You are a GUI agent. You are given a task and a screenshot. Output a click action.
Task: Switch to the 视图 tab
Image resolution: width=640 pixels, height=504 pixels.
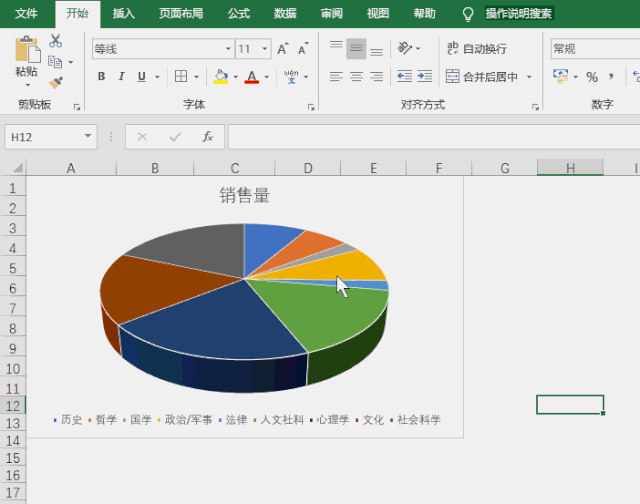[x=378, y=13]
